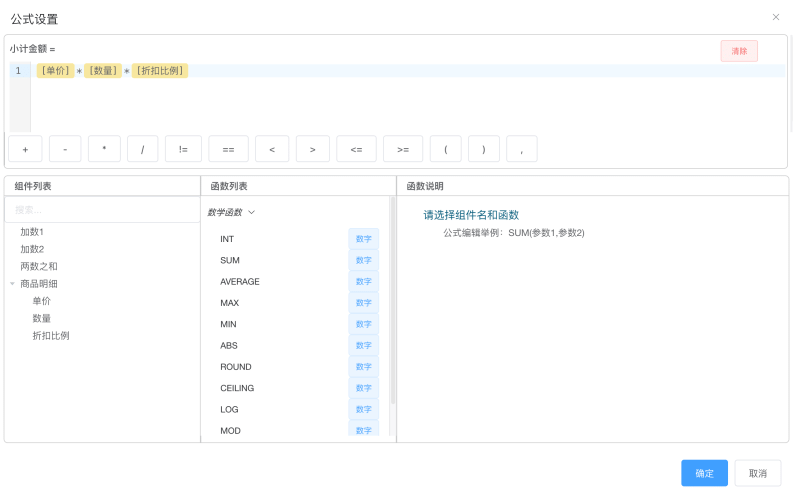Select the 折扣比例 component
793x494 pixels.
(50, 336)
